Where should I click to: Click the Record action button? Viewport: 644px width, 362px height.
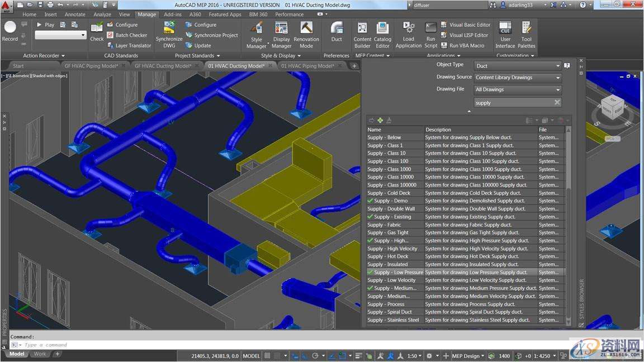pos(10,29)
